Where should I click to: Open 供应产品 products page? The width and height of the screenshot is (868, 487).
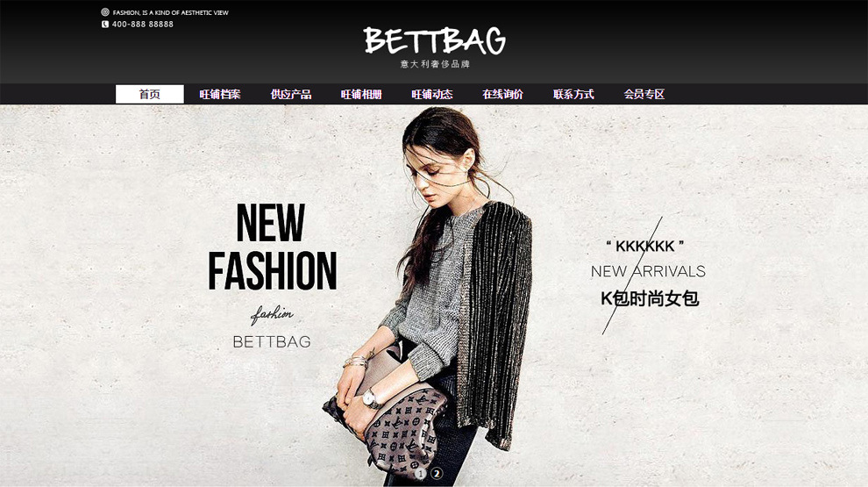(291, 94)
